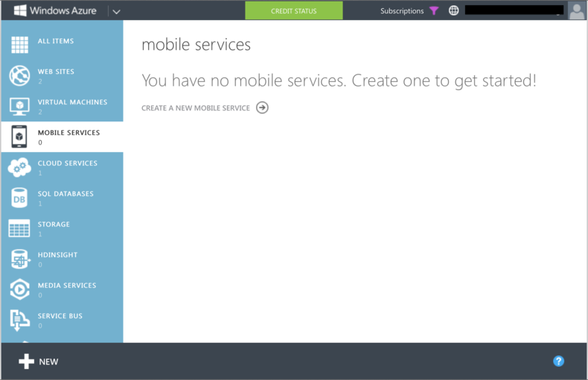Click the 'You have no mobile services' message
This screenshot has width=588, height=380.
[339, 81]
